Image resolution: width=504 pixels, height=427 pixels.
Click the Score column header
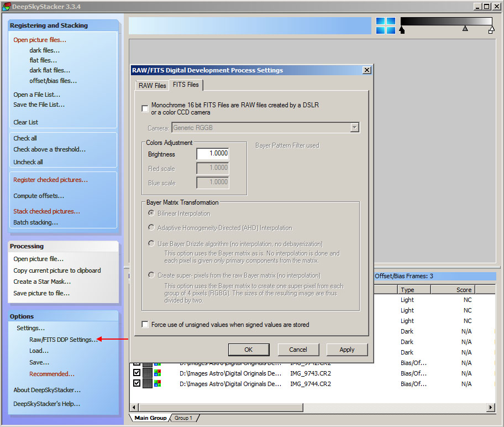coord(453,290)
